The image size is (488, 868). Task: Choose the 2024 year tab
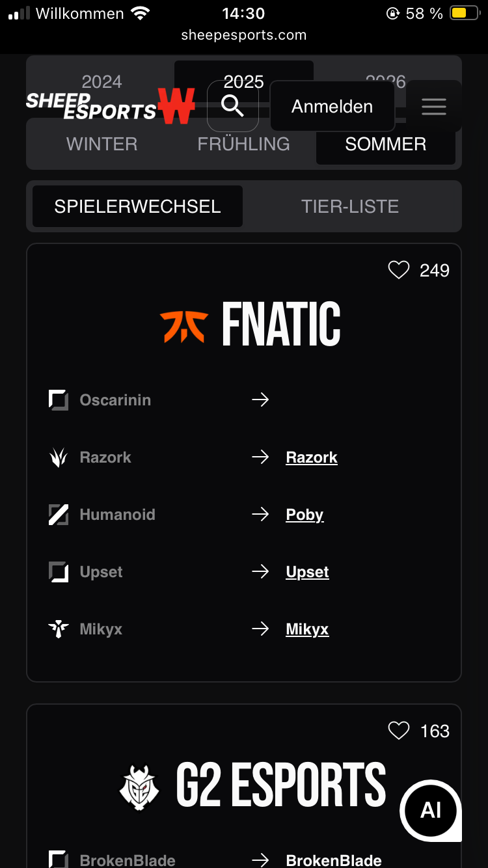coord(102,81)
